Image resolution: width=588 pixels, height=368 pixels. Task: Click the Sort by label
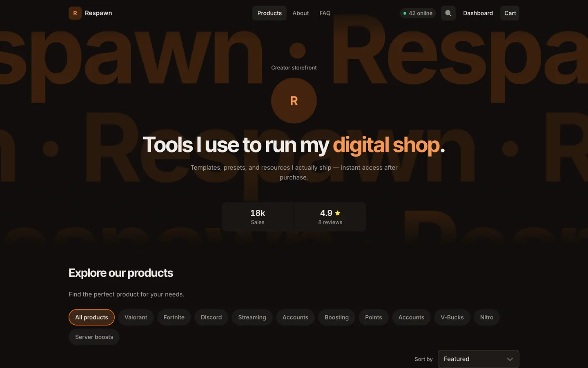click(423, 359)
